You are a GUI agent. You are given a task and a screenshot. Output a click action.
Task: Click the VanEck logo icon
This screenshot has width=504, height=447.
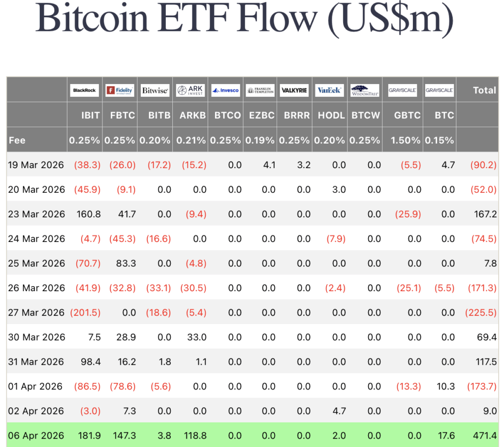click(x=329, y=90)
